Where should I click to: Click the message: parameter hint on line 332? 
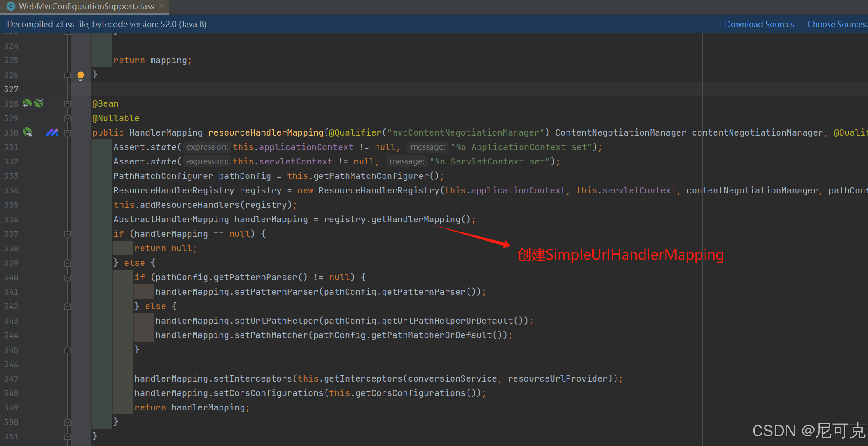(x=407, y=161)
